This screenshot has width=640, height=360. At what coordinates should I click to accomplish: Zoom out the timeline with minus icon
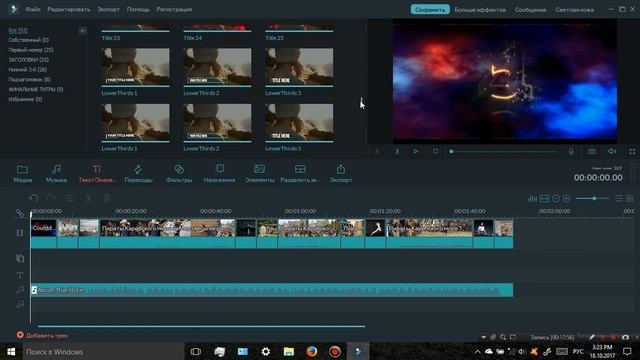click(556, 198)
